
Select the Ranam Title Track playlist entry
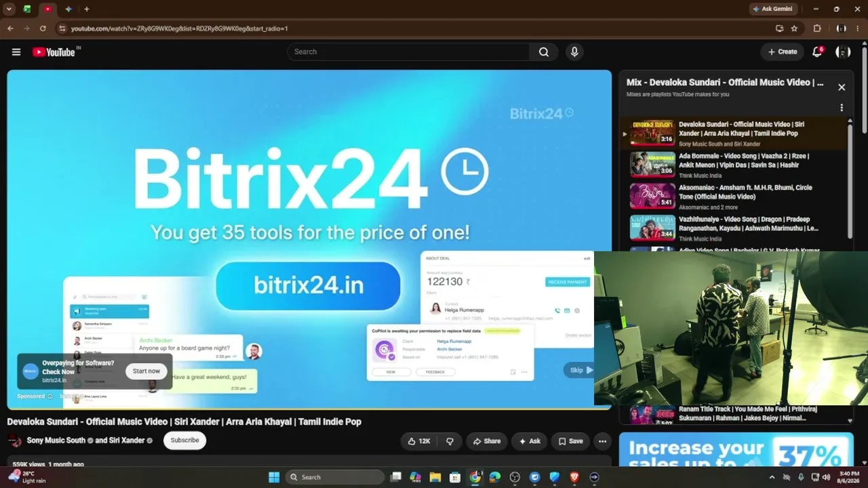(734, 414)
